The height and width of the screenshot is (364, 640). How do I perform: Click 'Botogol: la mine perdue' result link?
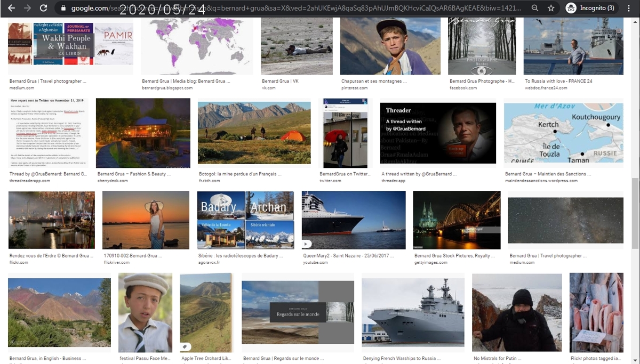coord(240,174)
